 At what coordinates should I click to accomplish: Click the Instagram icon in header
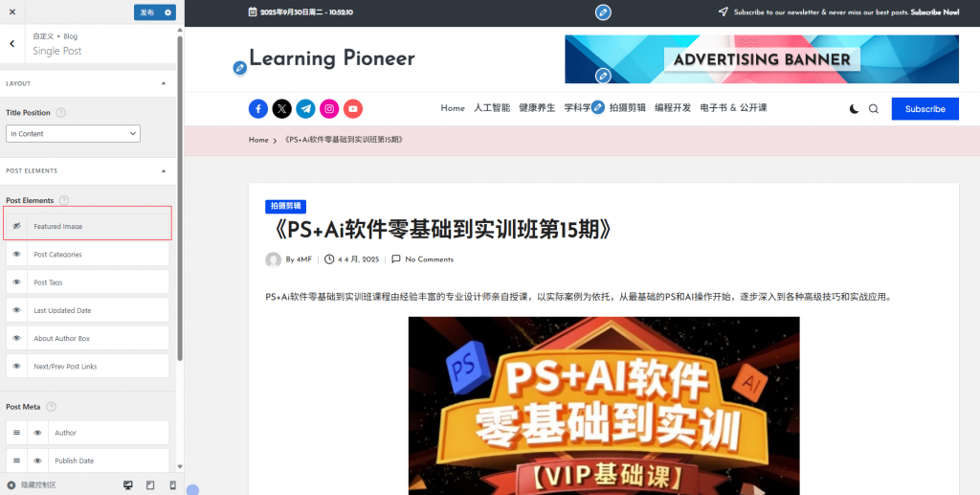pyautogui.click(x=329, y=109)
